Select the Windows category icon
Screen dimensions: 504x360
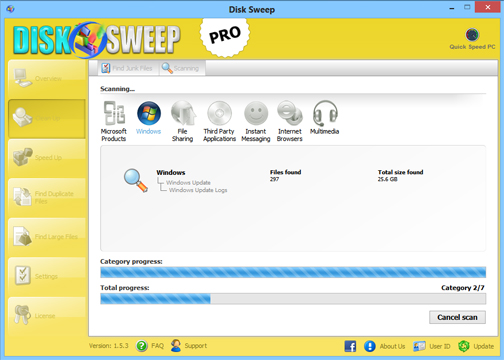click(149, 113)
